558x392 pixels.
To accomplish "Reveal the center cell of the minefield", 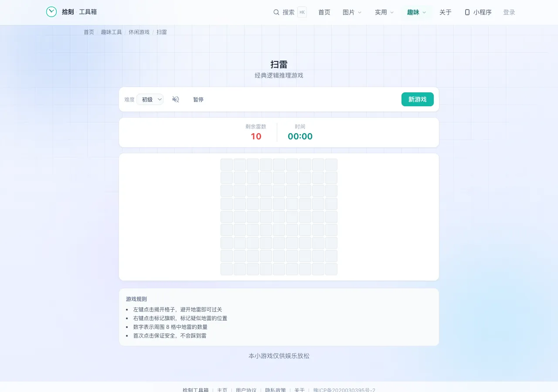I will click(279, 217).
